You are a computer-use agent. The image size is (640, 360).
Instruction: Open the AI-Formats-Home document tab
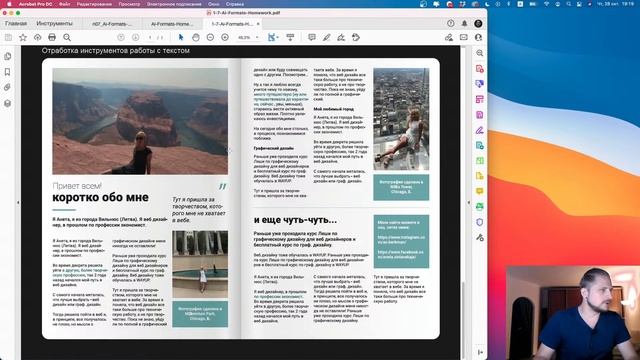click(x=171, y=24)
